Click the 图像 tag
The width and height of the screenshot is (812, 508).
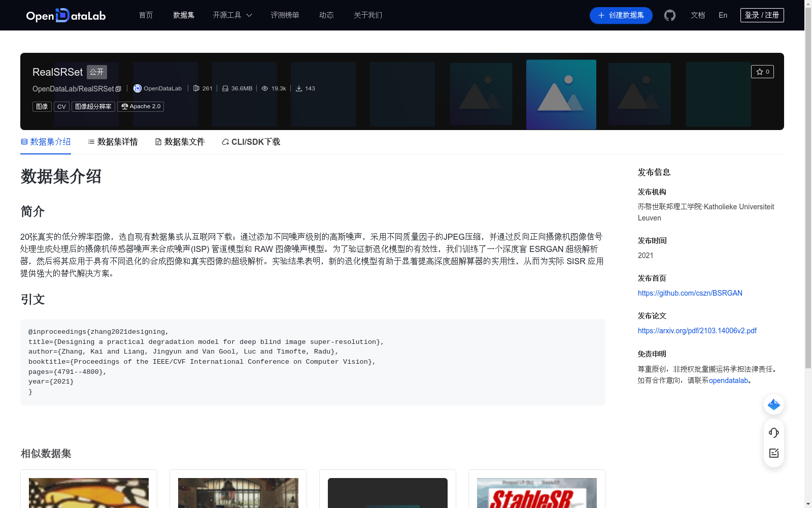(x=42, y=107)
